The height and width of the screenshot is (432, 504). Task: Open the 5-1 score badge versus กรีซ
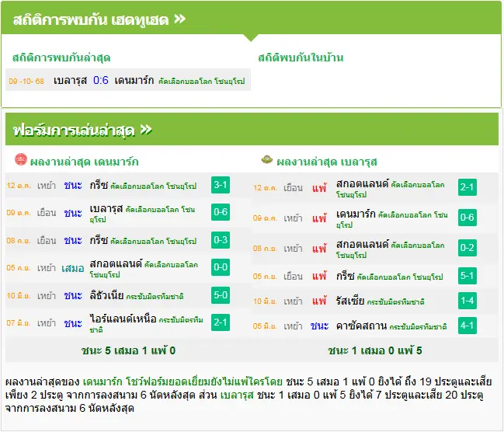pyautogui.click(x=467, y=276)
